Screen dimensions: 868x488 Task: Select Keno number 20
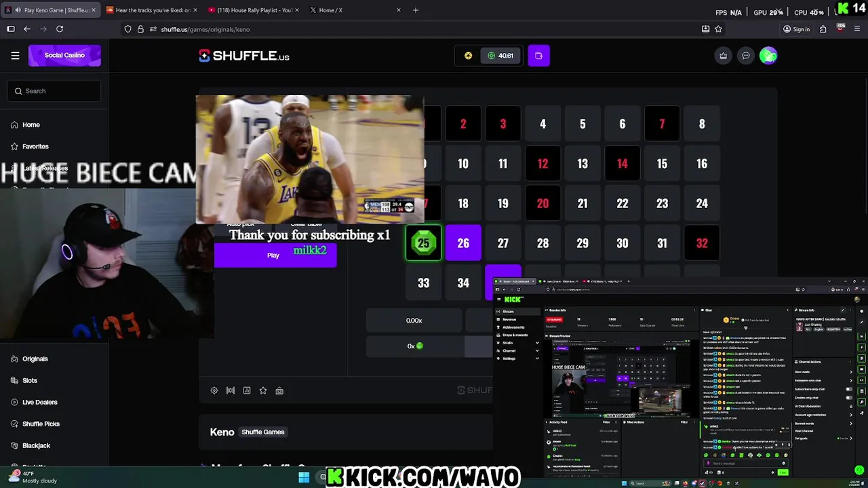[x=542, y=203]
